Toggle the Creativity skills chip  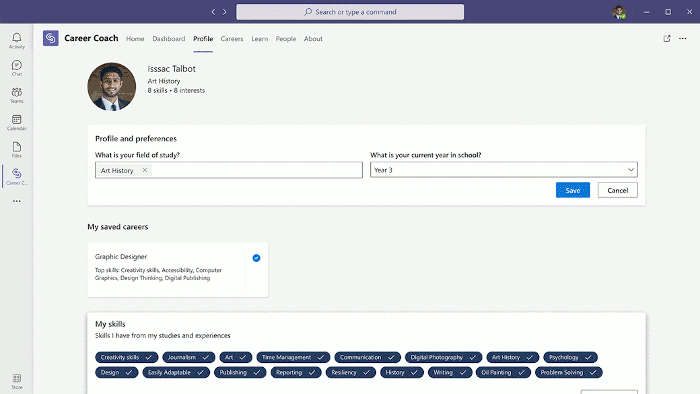(126, 357)
